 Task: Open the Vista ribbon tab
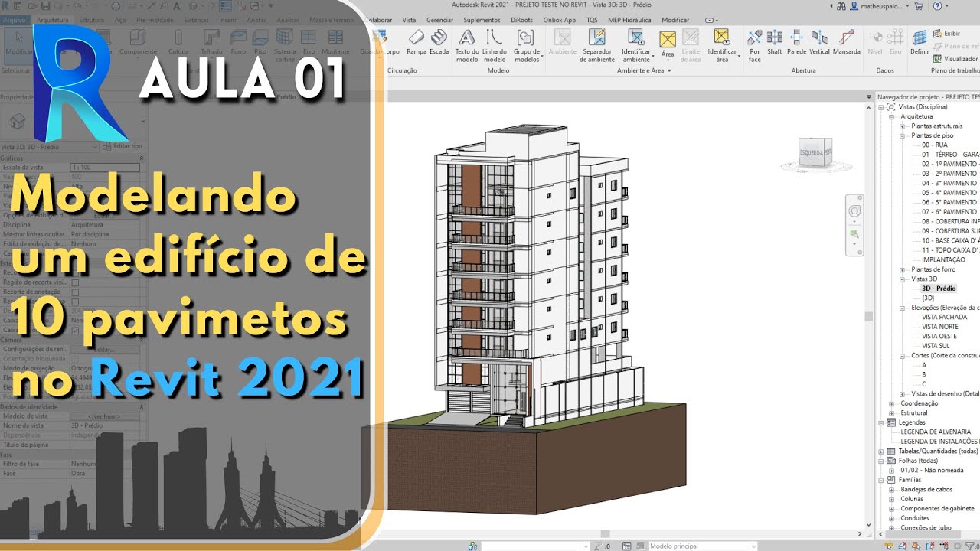[x=410, y=20]
